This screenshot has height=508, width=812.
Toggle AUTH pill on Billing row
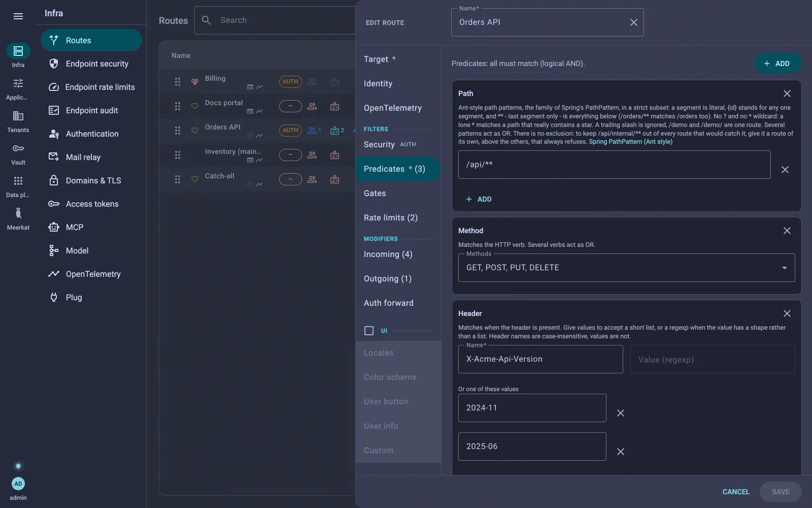coord(290,82)
